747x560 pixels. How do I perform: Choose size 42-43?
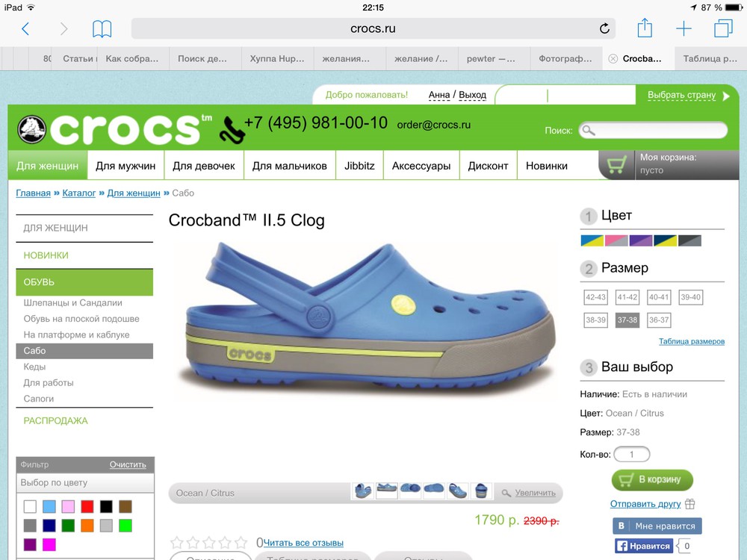click(595, 297)
